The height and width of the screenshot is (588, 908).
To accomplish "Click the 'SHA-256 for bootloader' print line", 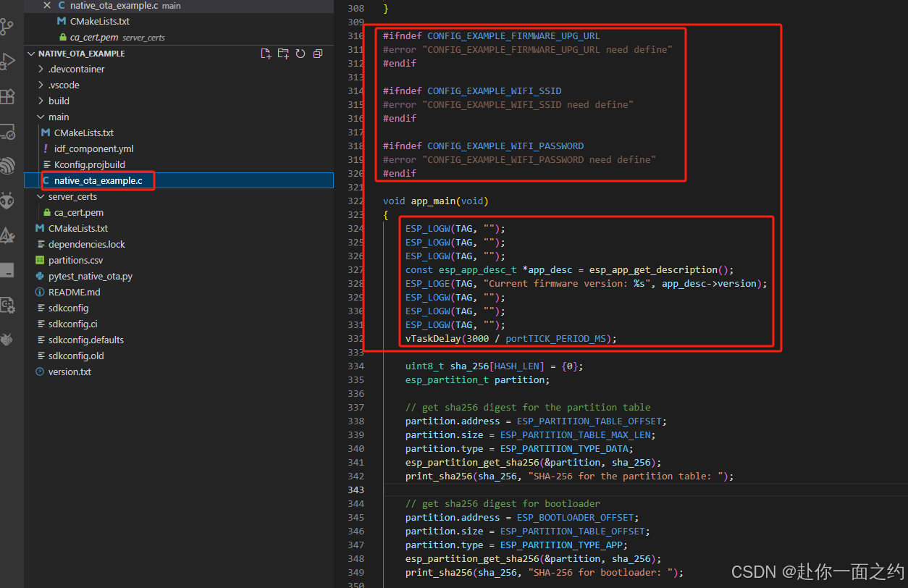I will pos(545,573).
